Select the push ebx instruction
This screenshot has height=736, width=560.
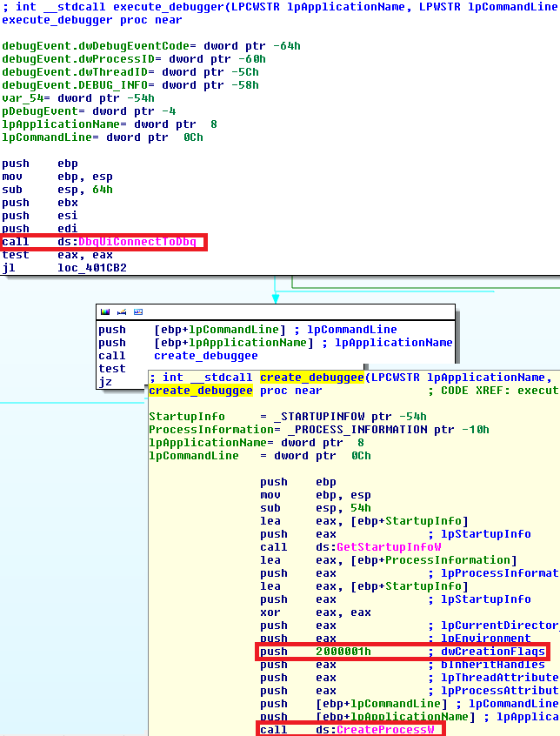(40, 203)
